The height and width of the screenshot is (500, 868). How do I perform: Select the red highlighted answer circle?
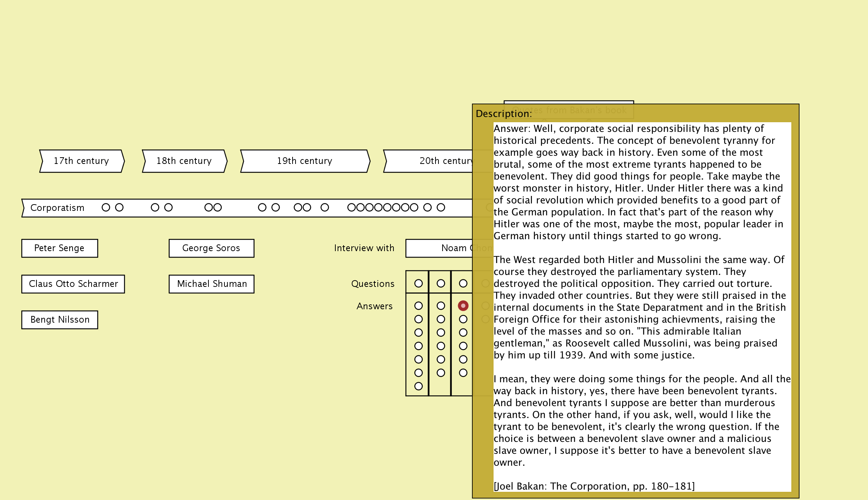click(463, 306)
